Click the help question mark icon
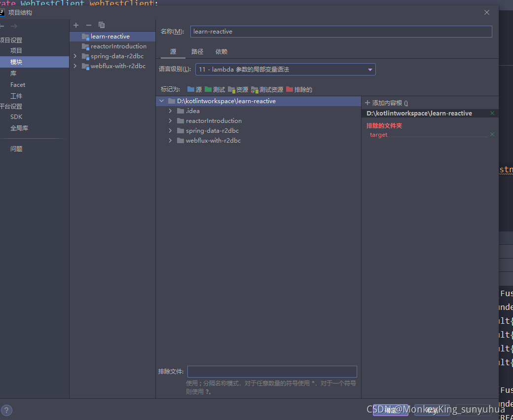 (6, 410)
